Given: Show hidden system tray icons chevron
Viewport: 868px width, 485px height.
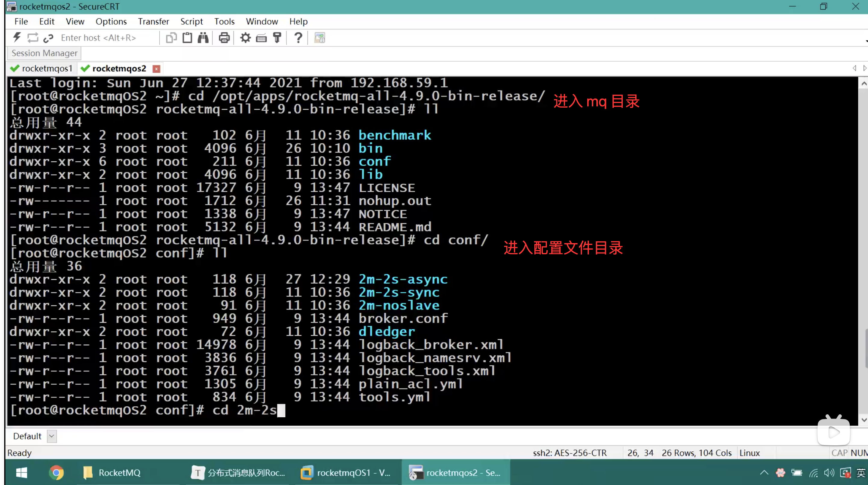Looking at the screenshot, I should pyautogui.click(x=764, y=473).
